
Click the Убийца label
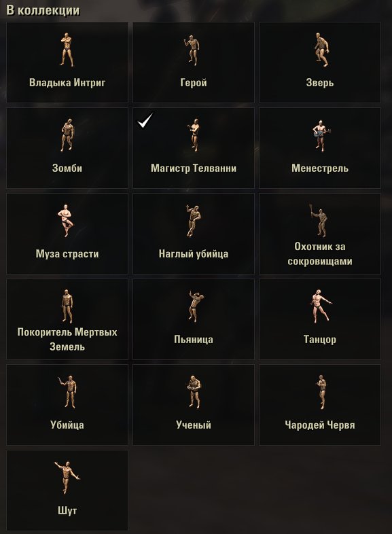67,425
